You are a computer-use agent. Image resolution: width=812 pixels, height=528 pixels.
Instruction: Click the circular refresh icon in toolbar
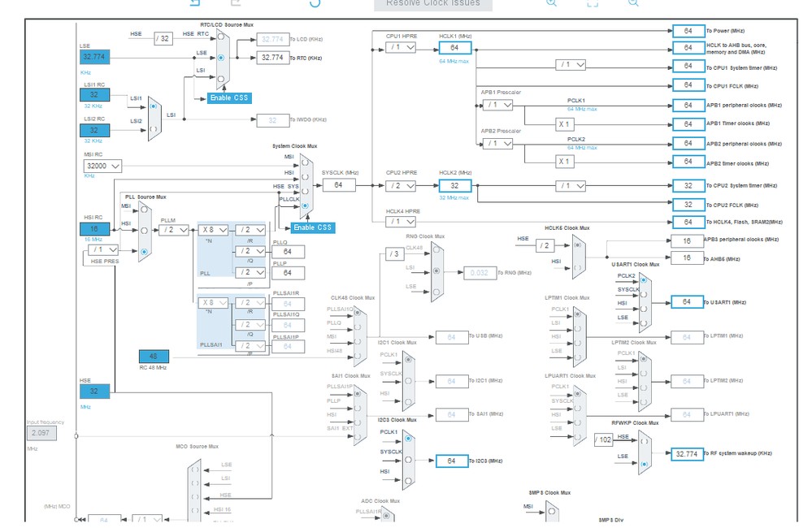315,2
